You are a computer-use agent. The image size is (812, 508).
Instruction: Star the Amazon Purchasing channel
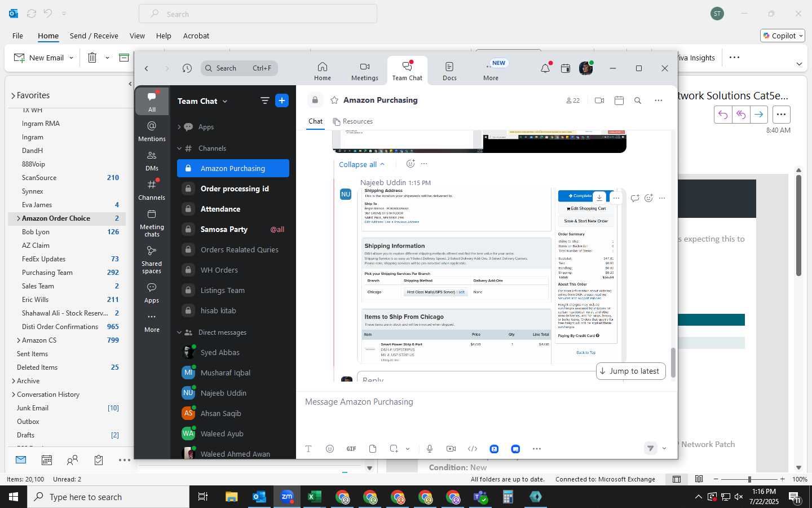click(334, 100)
